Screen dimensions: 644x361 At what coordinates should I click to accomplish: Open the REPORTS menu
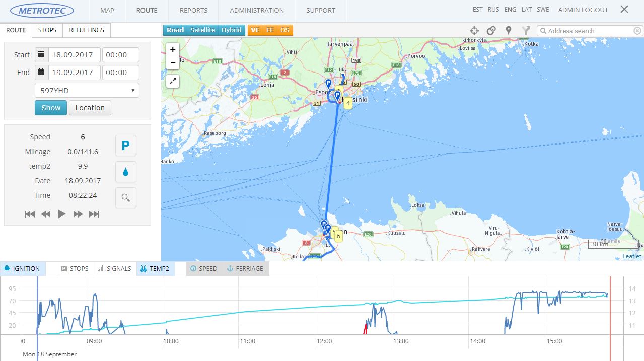(x=193, y=10)
